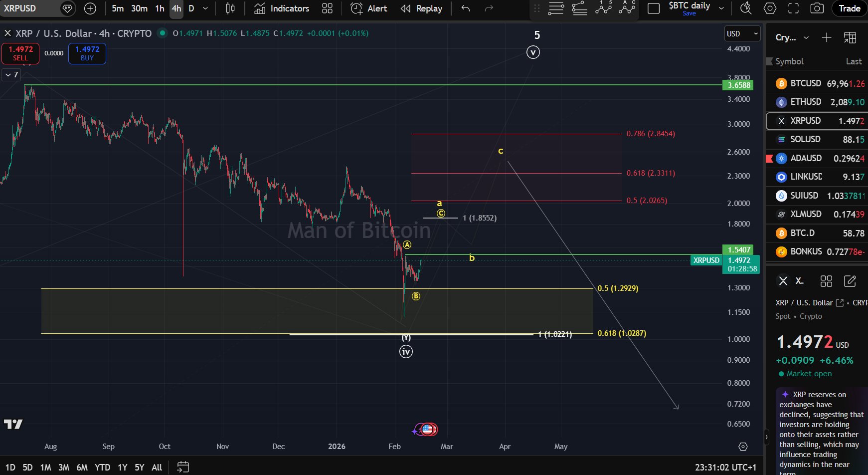Click the TradingView logo on chart

[x=13, y=424]
